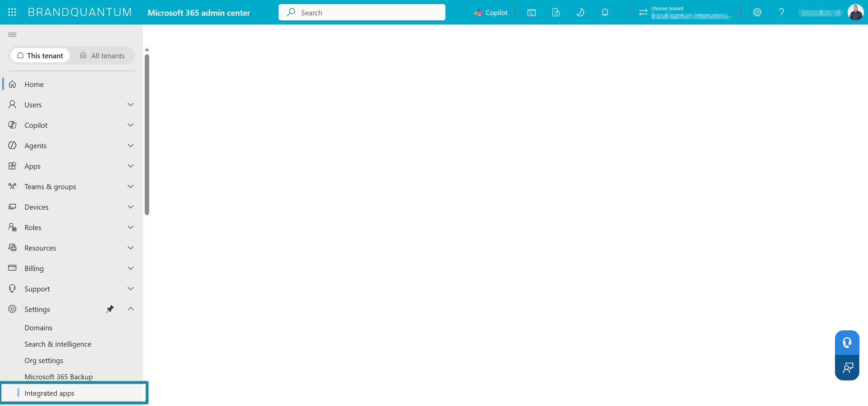Expand the Copilot section chevron
The width and height of the screenshot is (868, 406).
[130, 125]
